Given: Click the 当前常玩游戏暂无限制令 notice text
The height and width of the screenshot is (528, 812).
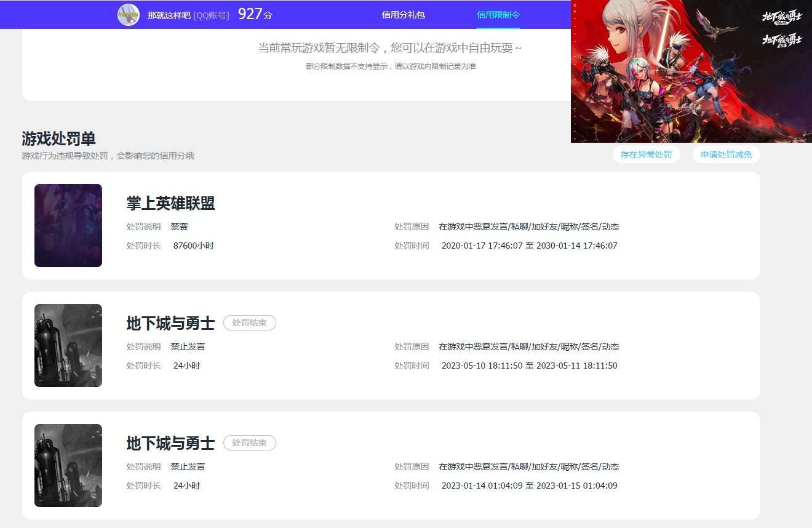Looking at the screenshot, I should [389, 47].
